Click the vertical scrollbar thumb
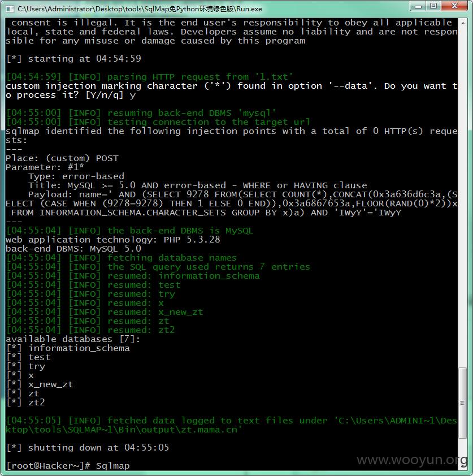This screenshot has height=476, width=473. [x=462, y=403]
